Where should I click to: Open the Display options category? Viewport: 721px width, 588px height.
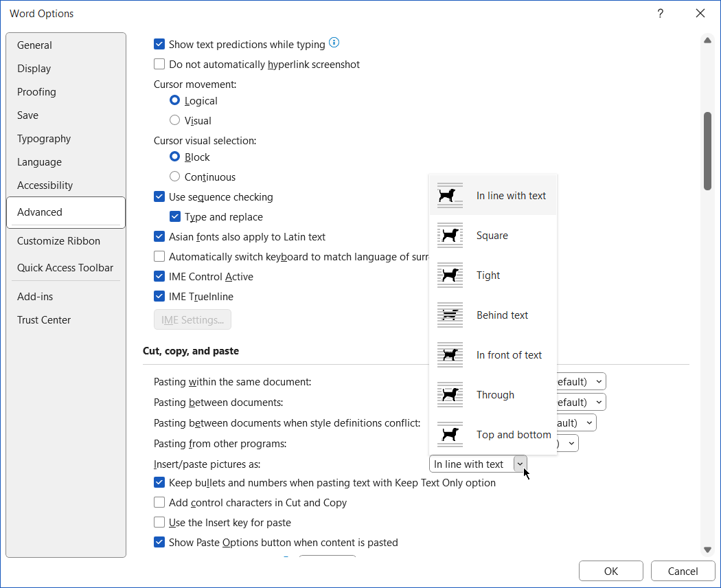coord(66,69)
